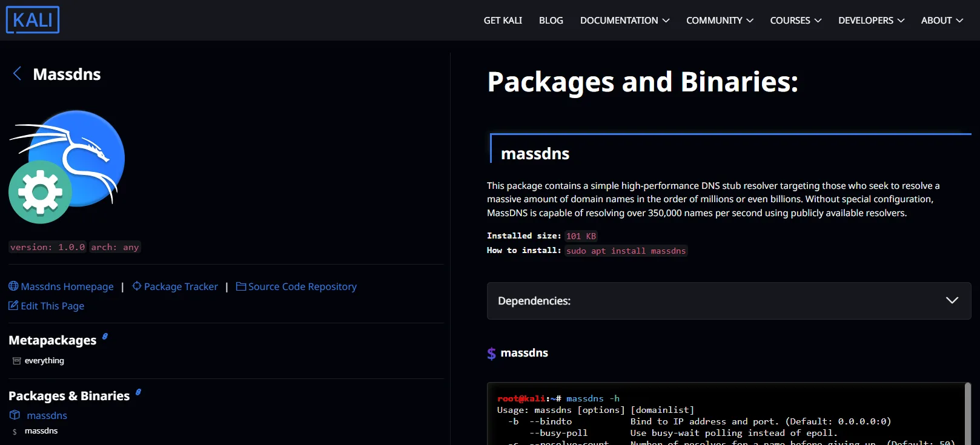The height and width of the screenshot is (445, 980).
Task: Click the purple dollar sign before massdns heading
Action: click(x=492, y=354)
